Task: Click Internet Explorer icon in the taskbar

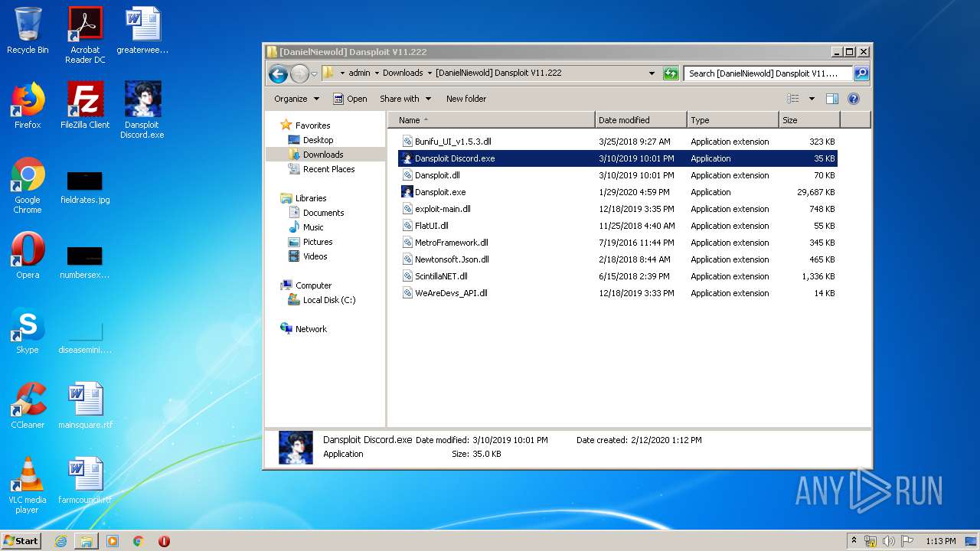Action: (x=60, y=541)
